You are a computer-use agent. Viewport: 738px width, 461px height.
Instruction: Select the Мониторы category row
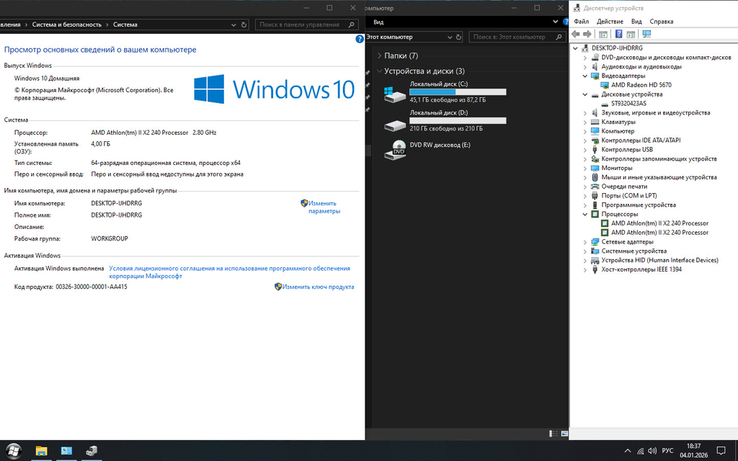(x=617, y=168)
